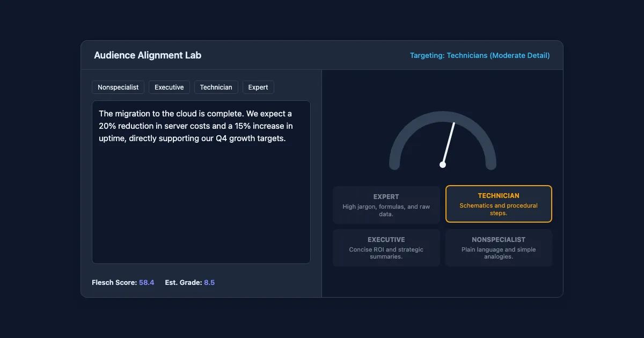644x338 pixels.
Task: Click 'Concise ROI and strategic summaries.' text
Action: pos(386,253)
